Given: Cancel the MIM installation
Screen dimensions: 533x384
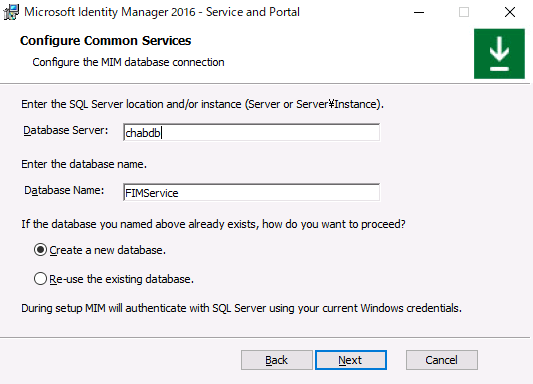Looking at the screenshot, I should [x=442, y=360].
